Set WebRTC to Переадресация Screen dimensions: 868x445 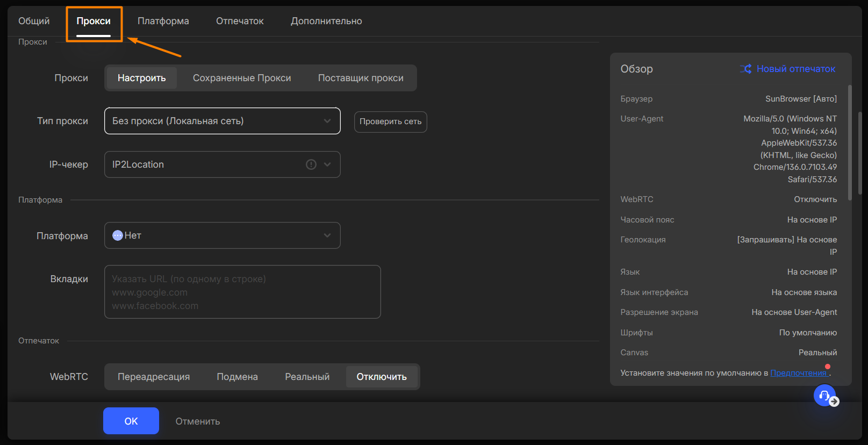(x=154, y=377)
